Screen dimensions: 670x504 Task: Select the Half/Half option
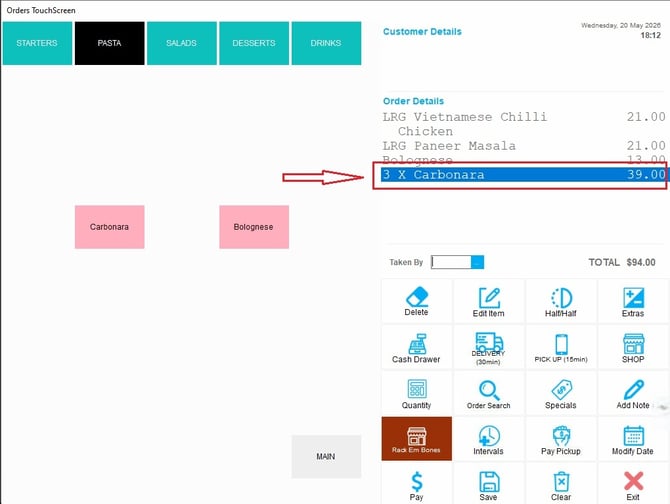pyautogui.click(x=561, y=302)
